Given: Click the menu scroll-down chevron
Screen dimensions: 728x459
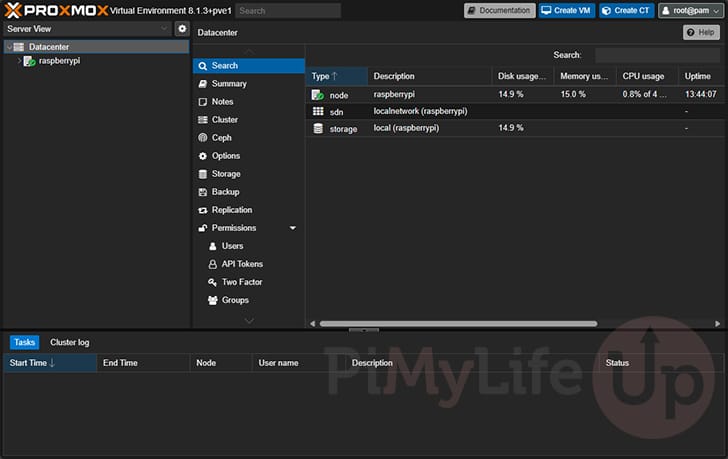Looking at the screenshot, I should pyautogui.click(x=249, y=321).
